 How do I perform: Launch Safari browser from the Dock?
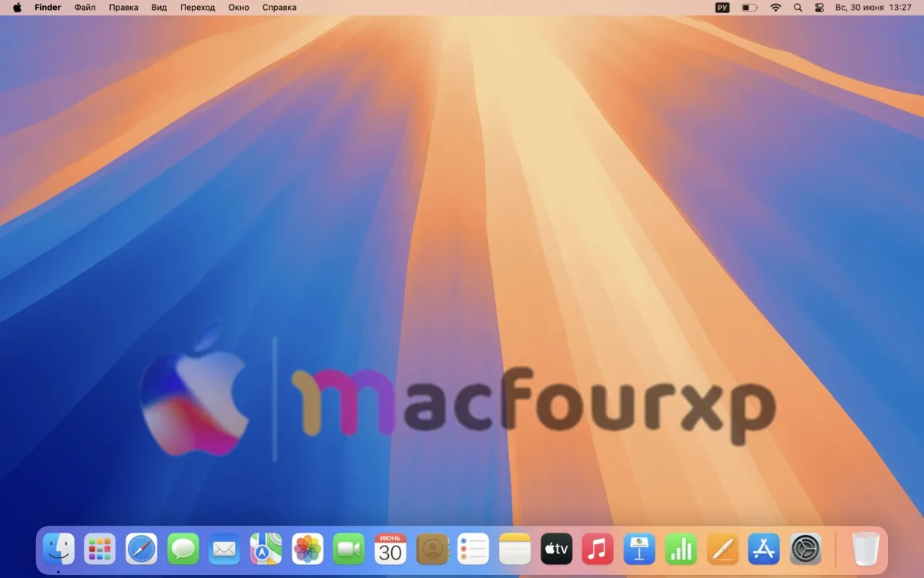pos(142,549)
